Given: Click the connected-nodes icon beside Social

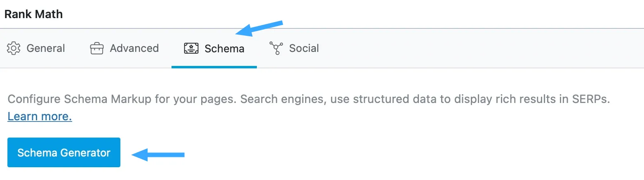Looking at the screenshot, I should (275, 48).
